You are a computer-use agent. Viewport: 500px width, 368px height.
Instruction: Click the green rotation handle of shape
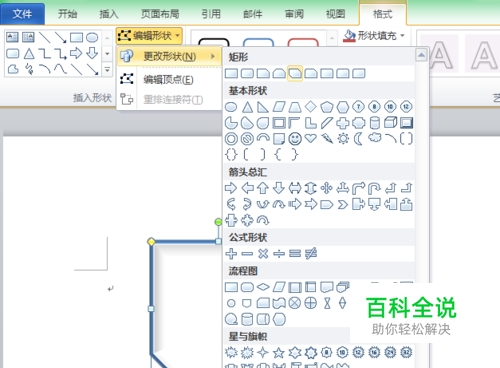pos(218,222)
